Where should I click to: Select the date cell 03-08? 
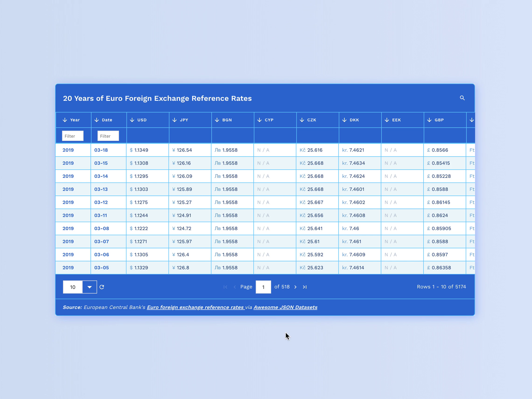pos(102,228)
